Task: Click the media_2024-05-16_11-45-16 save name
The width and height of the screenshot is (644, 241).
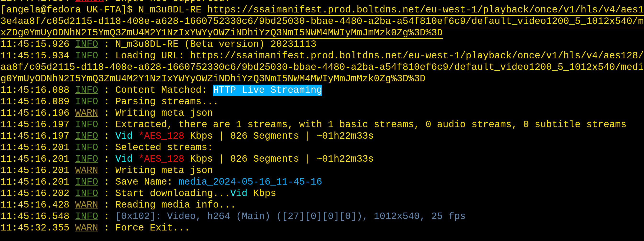Action: point(250,182)
